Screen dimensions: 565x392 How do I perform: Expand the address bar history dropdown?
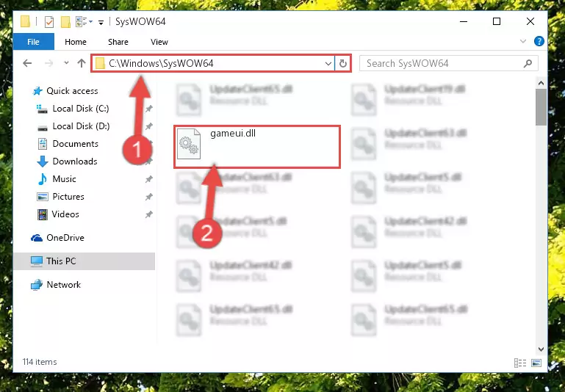[x=328, y=64]
